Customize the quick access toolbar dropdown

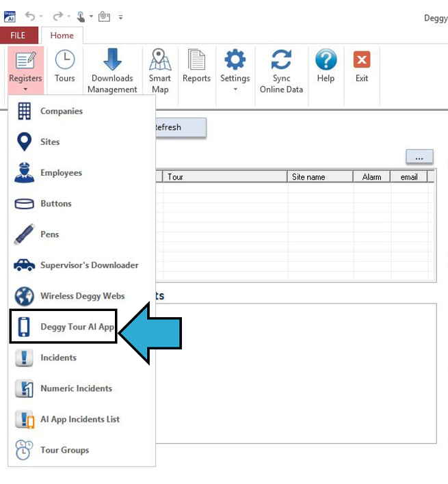121,17
